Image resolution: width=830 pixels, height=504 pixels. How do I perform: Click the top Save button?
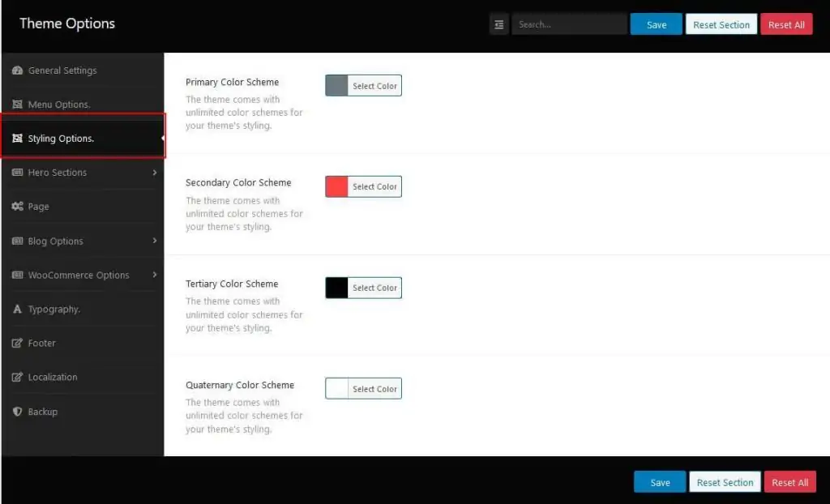click(x=656, y=24)
